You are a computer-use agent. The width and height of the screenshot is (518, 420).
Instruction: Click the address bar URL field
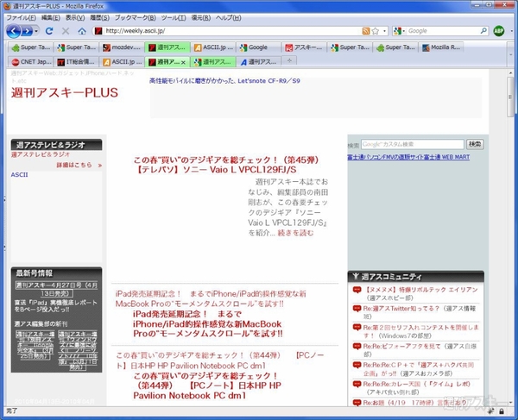point(231,31)
